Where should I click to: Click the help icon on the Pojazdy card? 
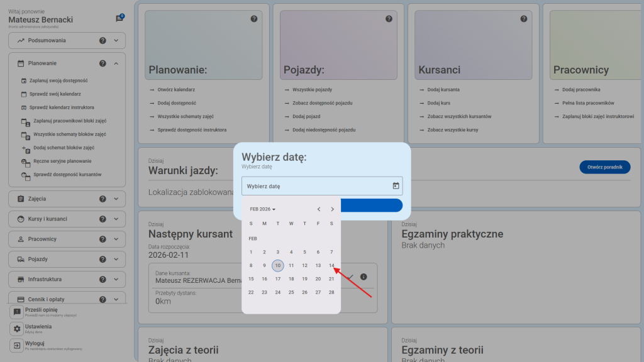tap(389, 19)
